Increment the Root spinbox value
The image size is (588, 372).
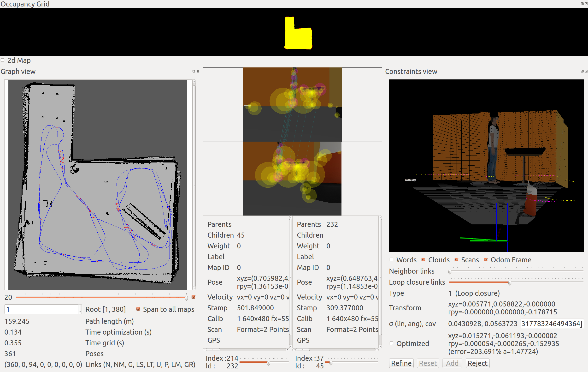point(80,307)
